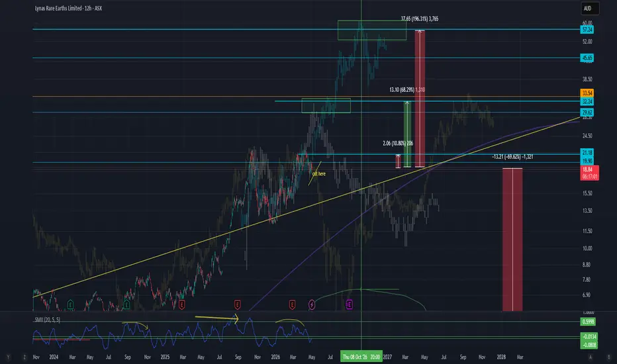Click 10.00 on the price scale
The height and width of the screenshot is (364, 617).
point(587,248)
